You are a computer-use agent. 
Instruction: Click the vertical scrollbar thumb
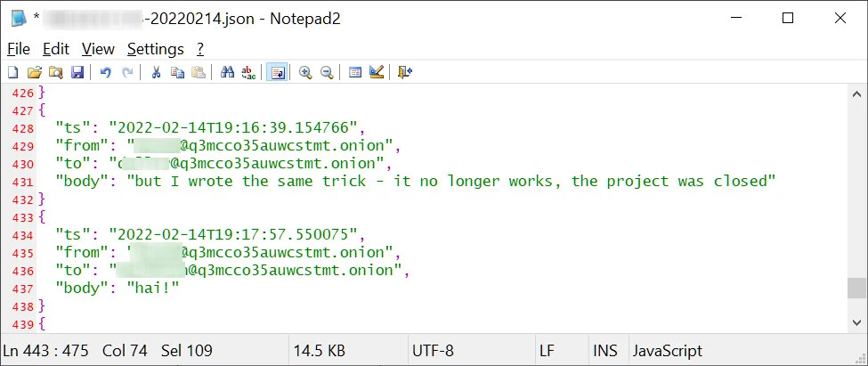coord(857,288)
